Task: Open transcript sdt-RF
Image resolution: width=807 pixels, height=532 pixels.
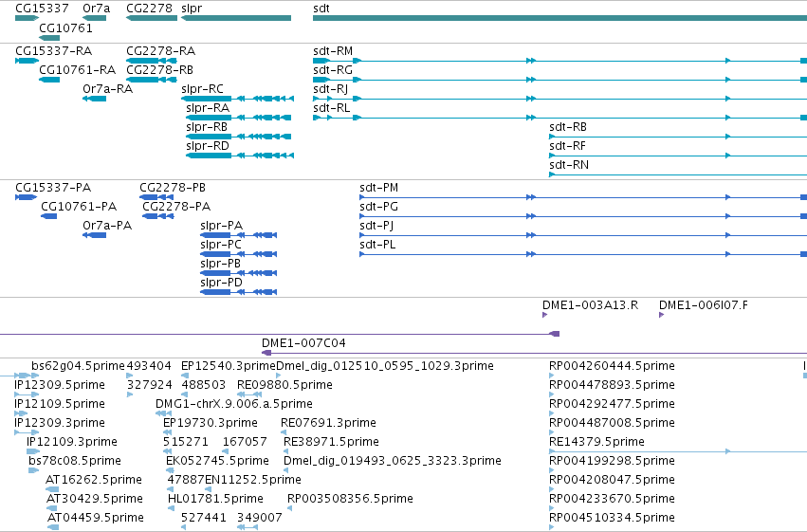Action: pos(567,146)
